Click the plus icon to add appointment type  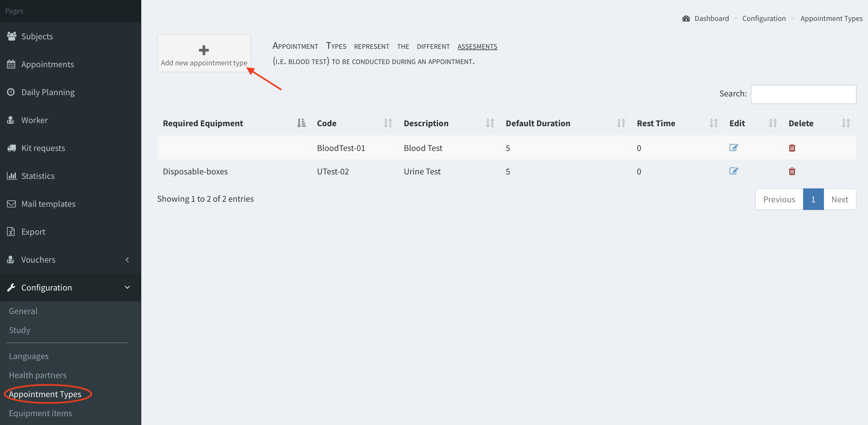203,50
